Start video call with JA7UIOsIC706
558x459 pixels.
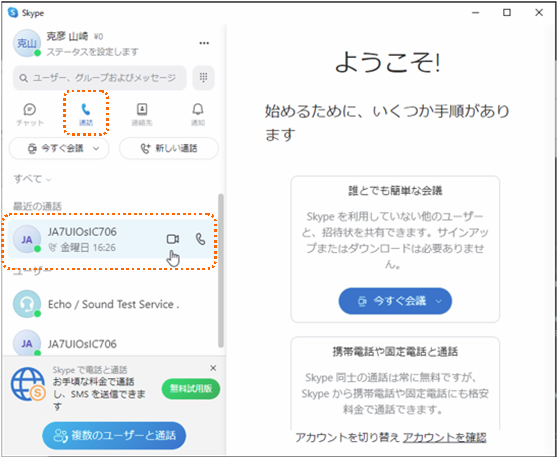(173, 239)
